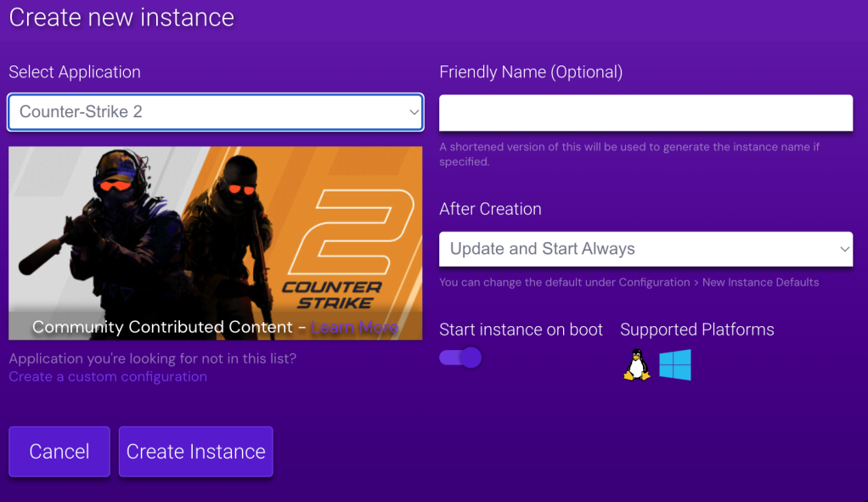Screen dimensions: 868x502
Task: Click the Friendly Name input field
Action: 646,113
